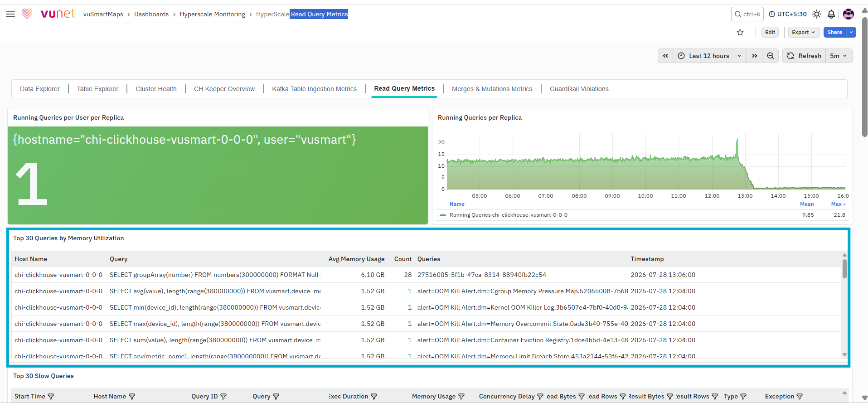Image resolution: width=868 pixels, height=403 pixels.
Task: Open the 5m refresh interval dropdown
Action: point(839,56)
